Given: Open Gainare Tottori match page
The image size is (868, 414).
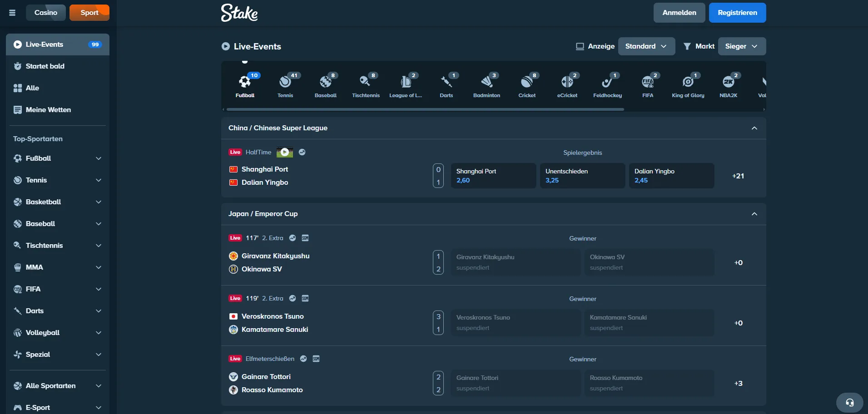Looking at the screenshot, I should click(266, 377).
